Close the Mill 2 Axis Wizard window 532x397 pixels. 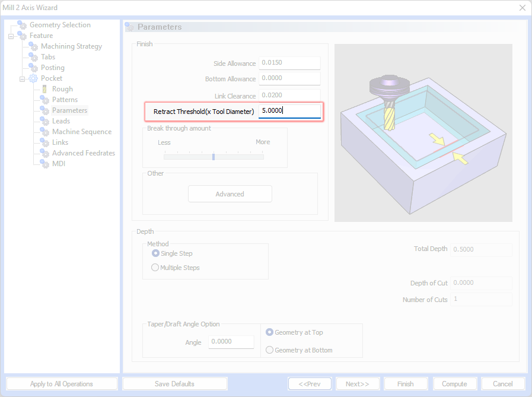pyautogui.click(x=522, y=8)
